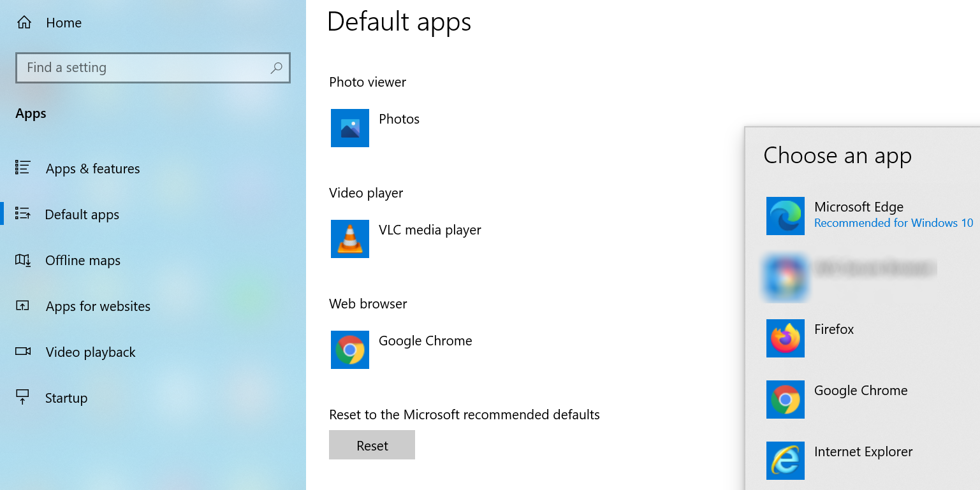The image size is (980, 490).
Task: Open the Photos app icon under Photo viewer
Action: pyautogui.click(x=349, y=127)
